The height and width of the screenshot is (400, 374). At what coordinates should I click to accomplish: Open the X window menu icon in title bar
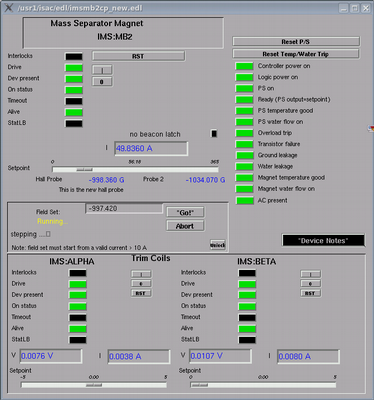9,8
